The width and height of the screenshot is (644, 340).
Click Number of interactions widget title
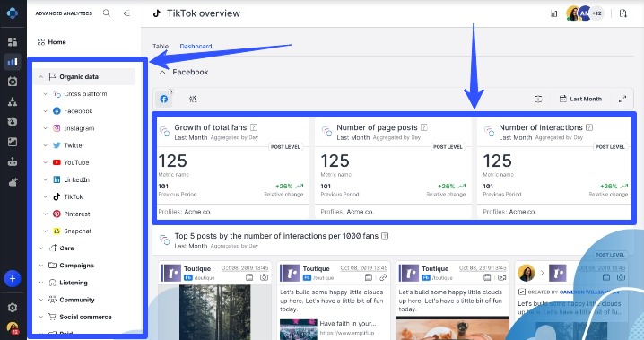click(541, 127)
